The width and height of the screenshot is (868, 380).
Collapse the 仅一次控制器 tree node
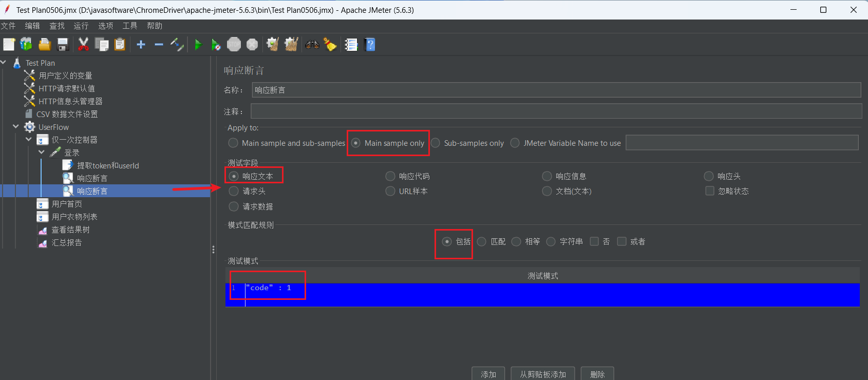tap(29, 139)
